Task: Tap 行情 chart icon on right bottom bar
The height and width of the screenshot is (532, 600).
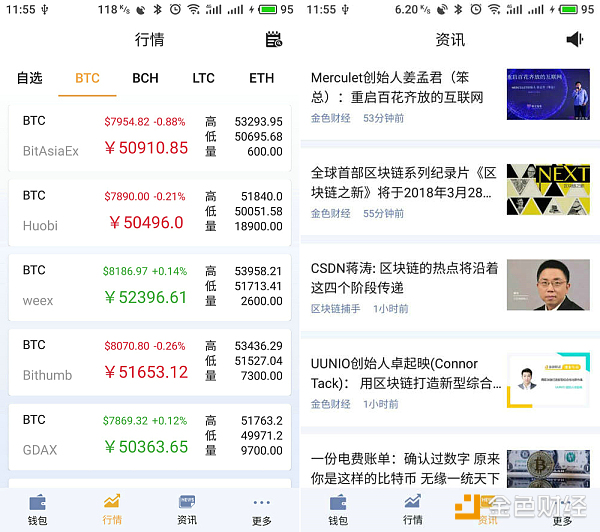Action: [412, 501]
